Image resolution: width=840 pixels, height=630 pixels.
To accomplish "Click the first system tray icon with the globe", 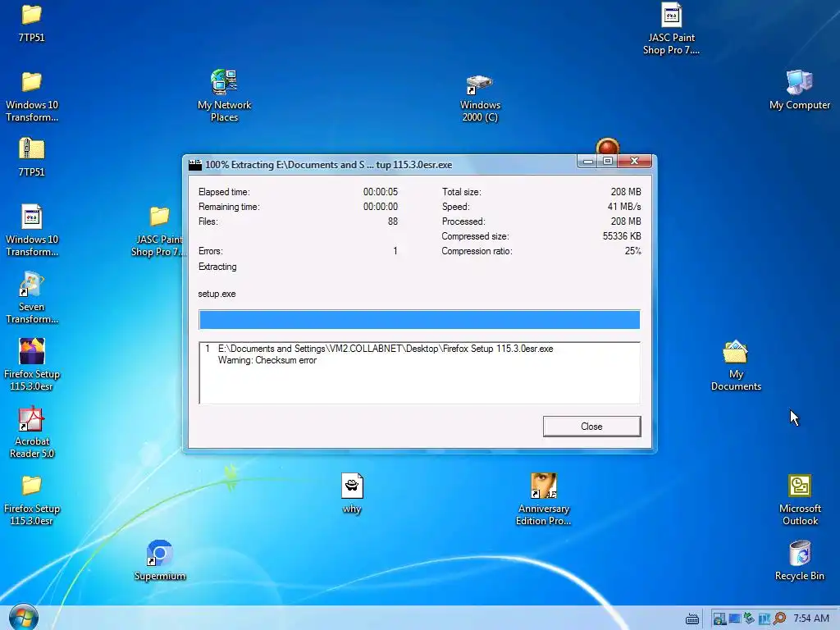I will coord(719,619).
